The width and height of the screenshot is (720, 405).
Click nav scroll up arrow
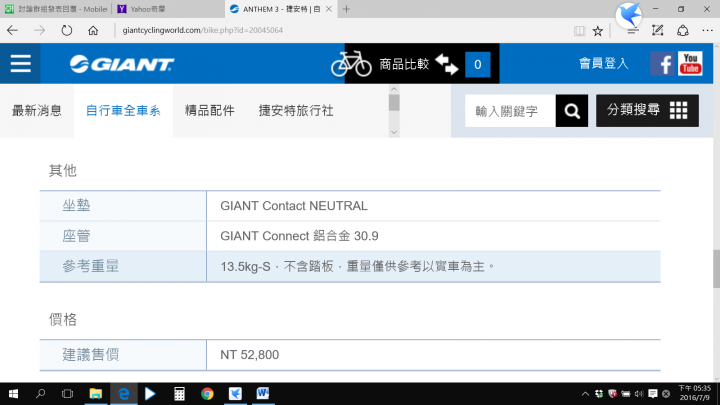pos(394,89)
